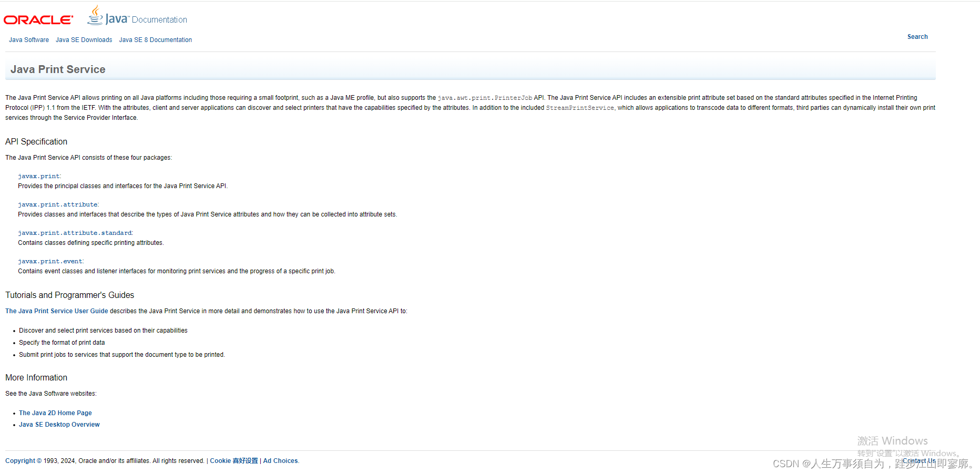This screenshot has height=474, width=980.
Task: Open the javax.print.event package link
Action: (50, 261)
